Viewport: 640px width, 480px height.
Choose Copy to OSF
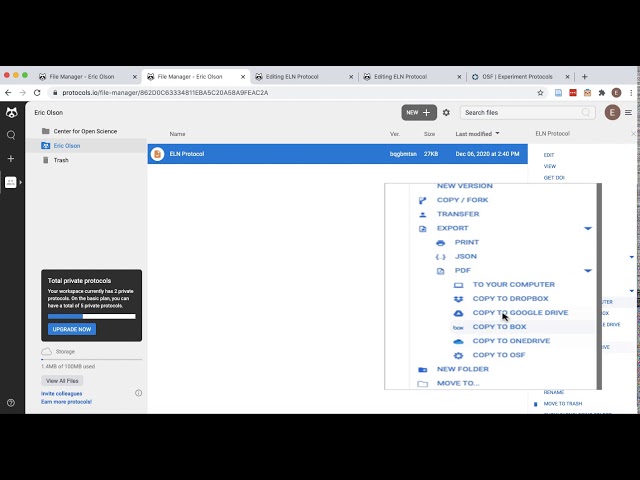(x=499, y=355)
